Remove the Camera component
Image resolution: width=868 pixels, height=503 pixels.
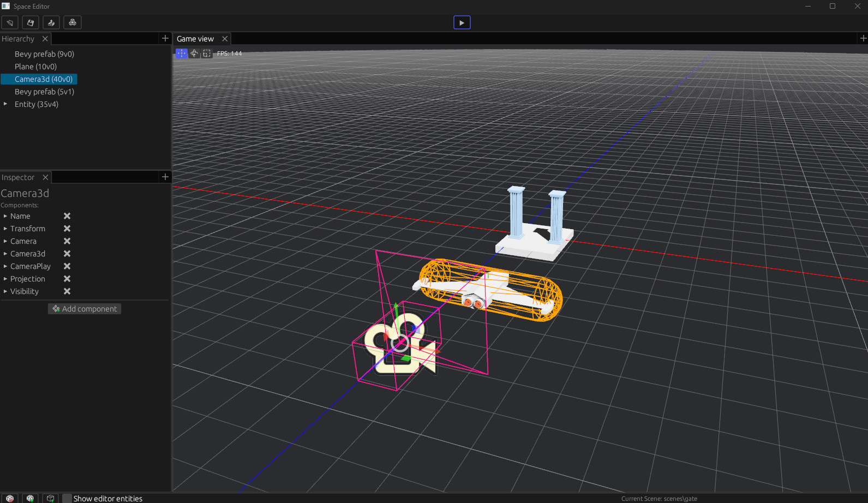pos(67,241)
